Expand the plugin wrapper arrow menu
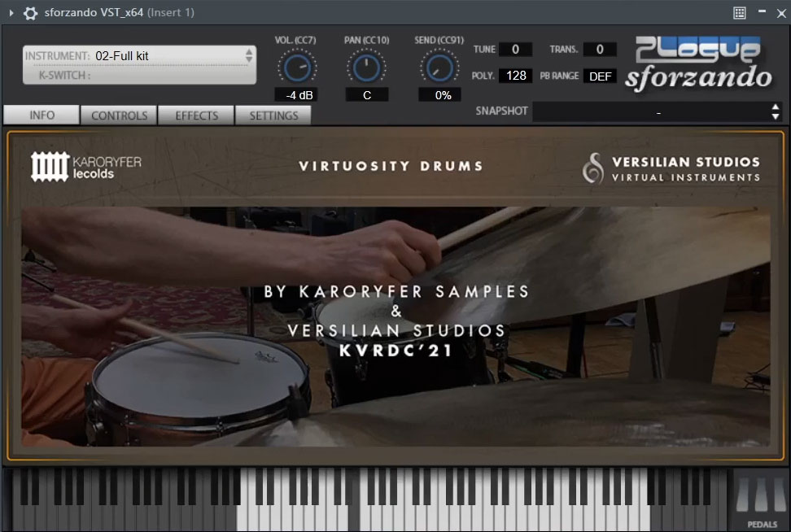The image size is (791, 532). tap(11, 13)
